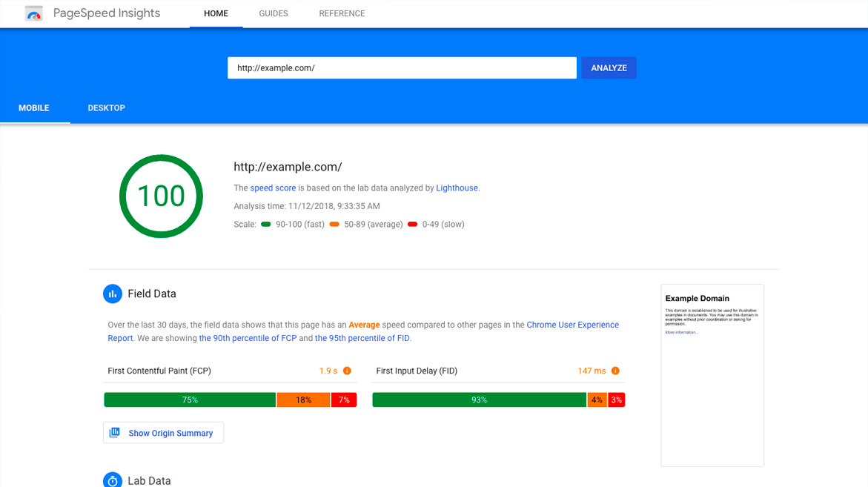Image resolution: width=868 pixels, height=487 pixels.
Task: Click the 1.9 s FCP value
Action: 328,371
